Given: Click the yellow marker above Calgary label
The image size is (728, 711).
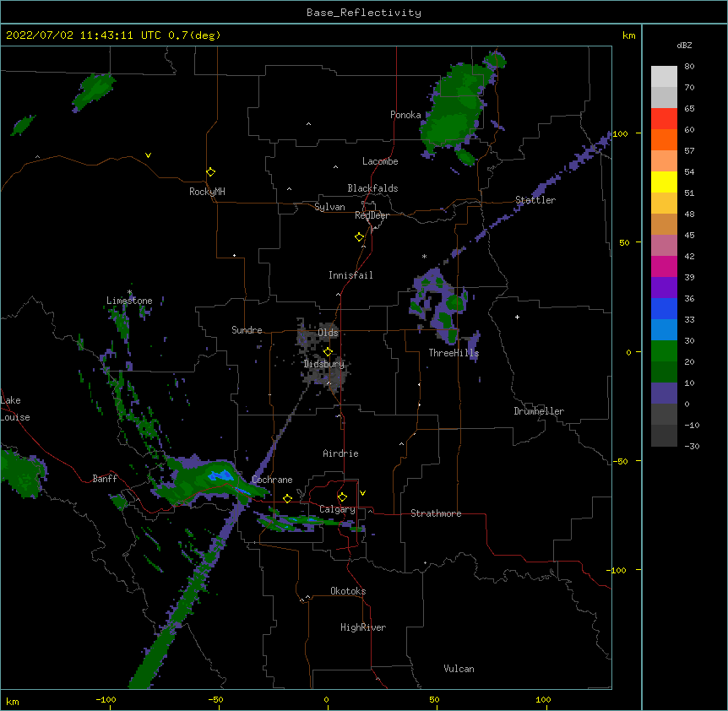Looking at the screenshot, I should coord(342,497).
